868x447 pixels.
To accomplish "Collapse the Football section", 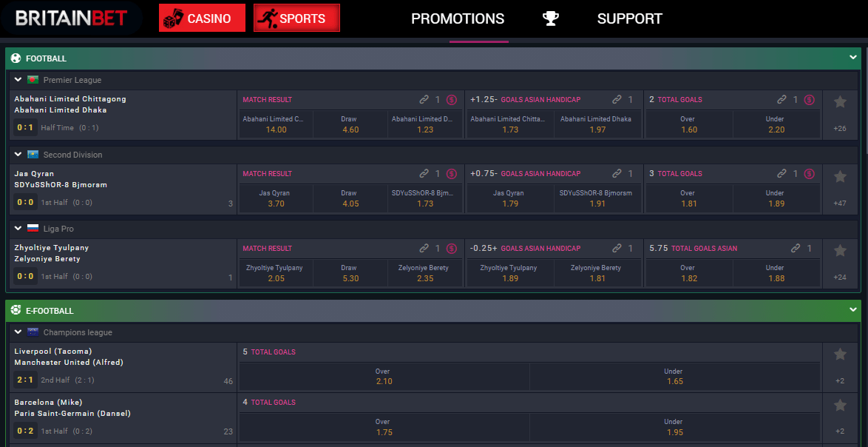I will pyautogui.click(x=852, y=58).
